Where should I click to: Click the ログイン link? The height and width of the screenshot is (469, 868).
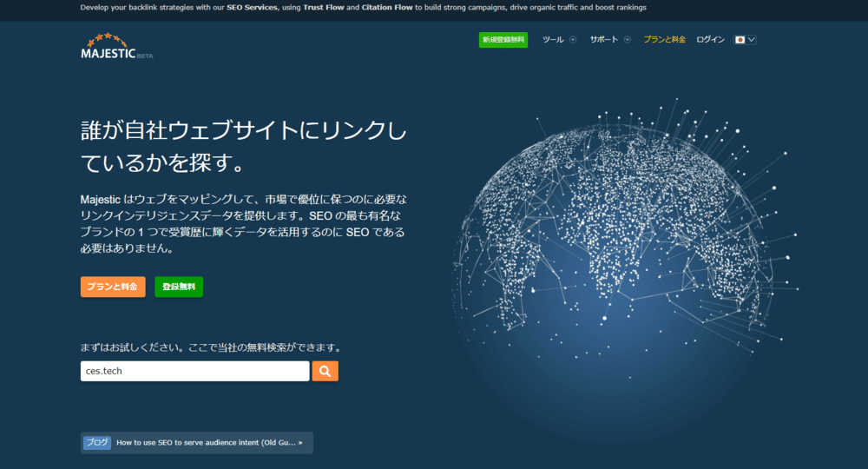710,40
